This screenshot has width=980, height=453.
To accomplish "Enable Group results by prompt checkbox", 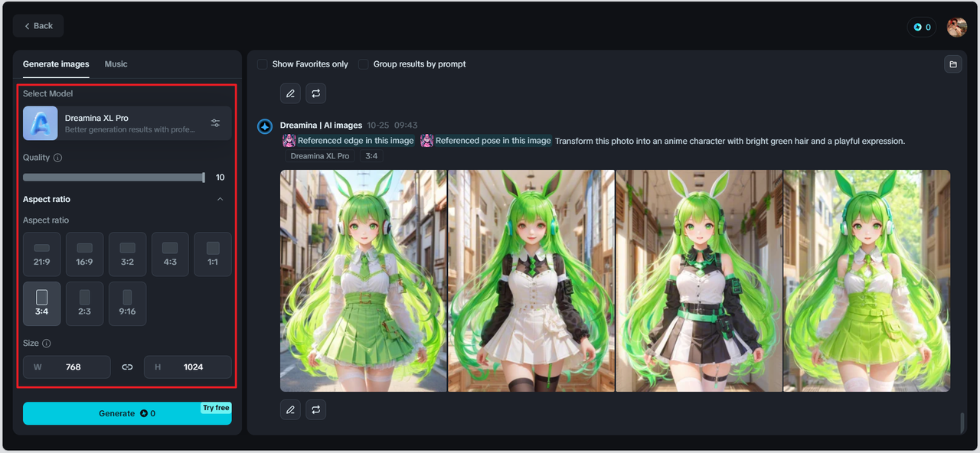I will click(x=364, y=64).
